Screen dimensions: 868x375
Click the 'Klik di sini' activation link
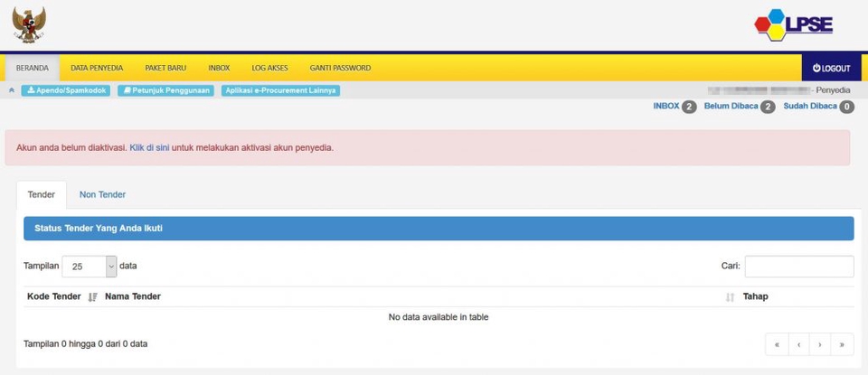point(149,147)
